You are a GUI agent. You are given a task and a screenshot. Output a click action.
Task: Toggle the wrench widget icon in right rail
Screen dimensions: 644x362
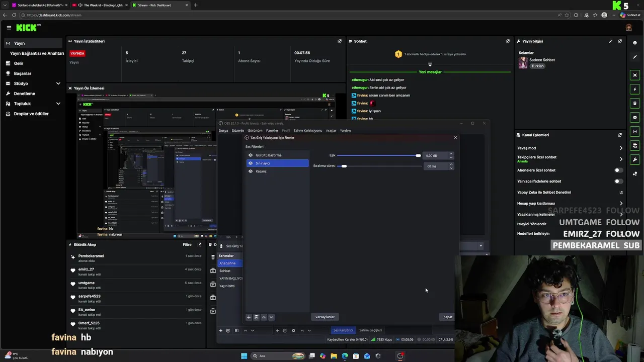pos(635,159)
